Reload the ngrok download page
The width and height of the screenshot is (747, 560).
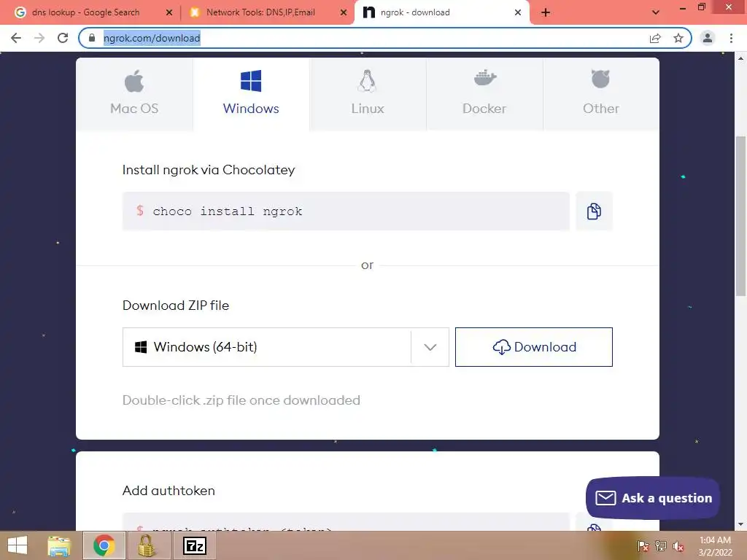pos(63,38)
